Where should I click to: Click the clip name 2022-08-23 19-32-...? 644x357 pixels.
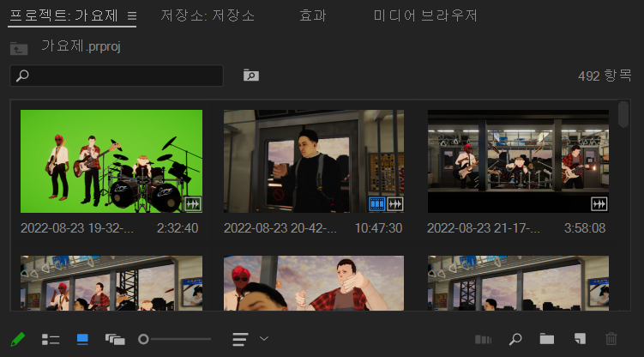(x=77, y=228)
